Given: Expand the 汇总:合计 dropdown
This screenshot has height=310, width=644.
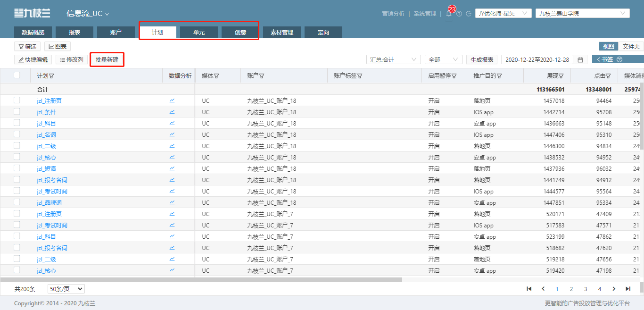Looking at the screenshot, I should point(394,60).
